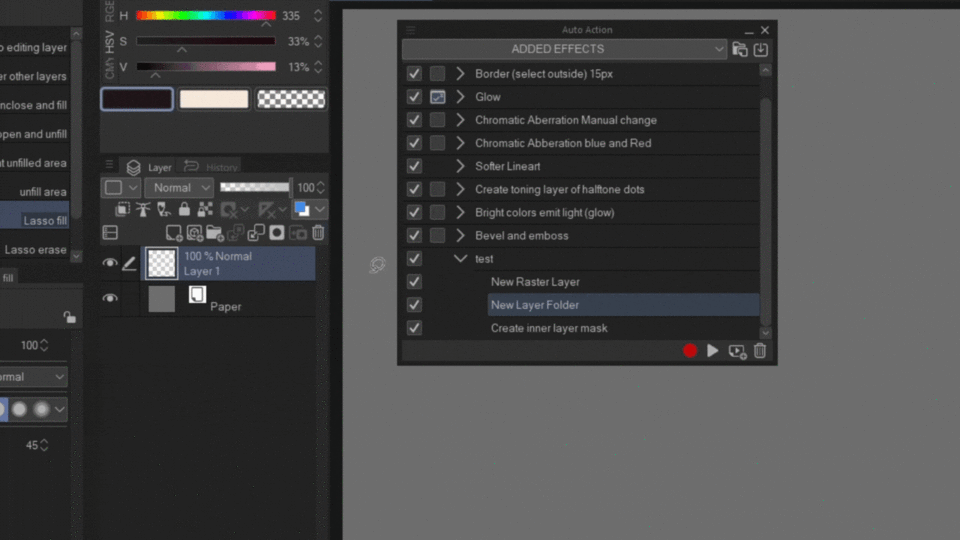Open the ADDED EFFECTS action set dropdown
960x540 pixels.
[564, 49]
